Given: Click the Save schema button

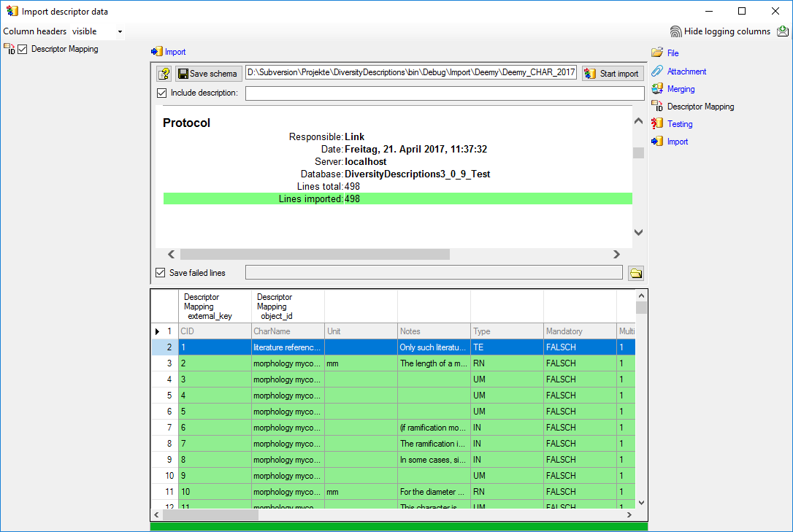Looking at the screenshot, I should tap(208, 74).
